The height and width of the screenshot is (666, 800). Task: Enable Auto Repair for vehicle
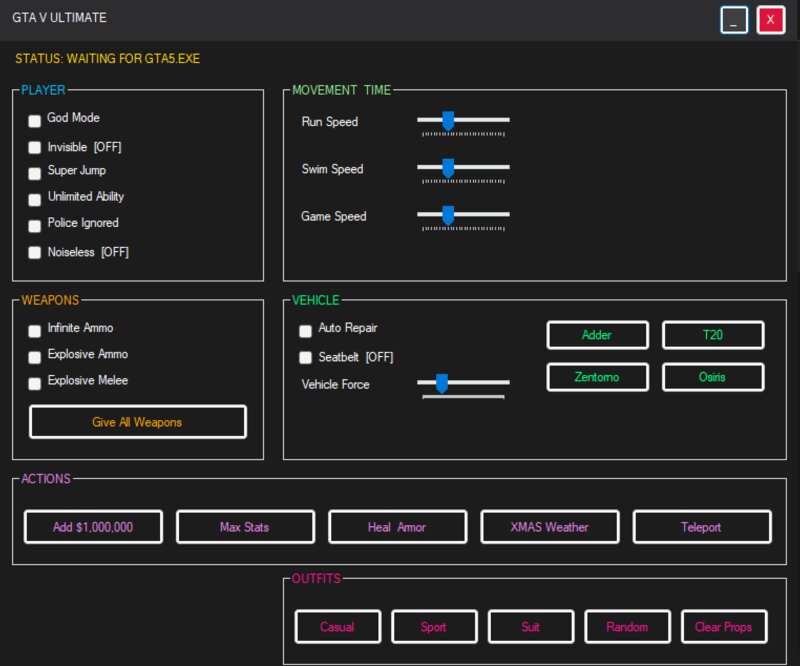coord(306,330)
